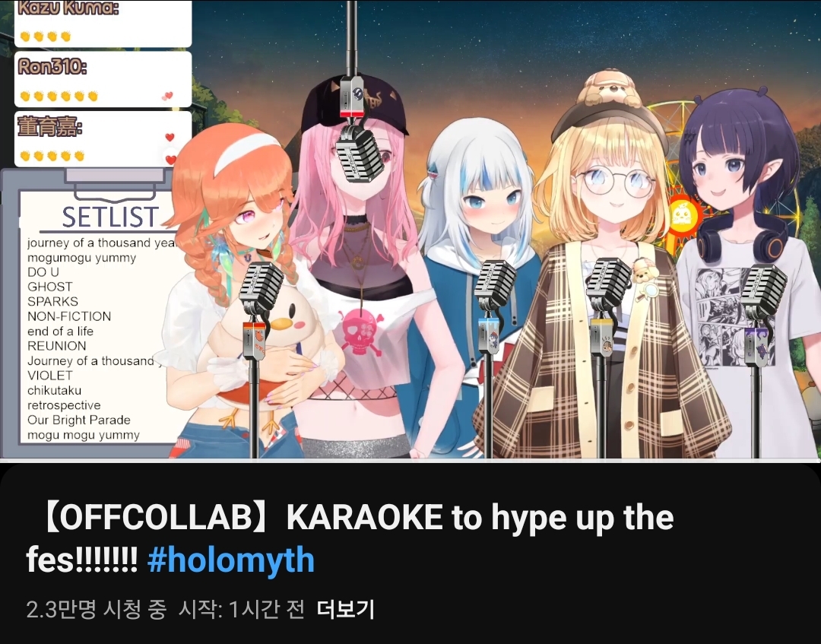Click Ron310's chat message bubble
Image resolution: width=821 pixels, height=644 pixels.
click(x=103, y=80)
